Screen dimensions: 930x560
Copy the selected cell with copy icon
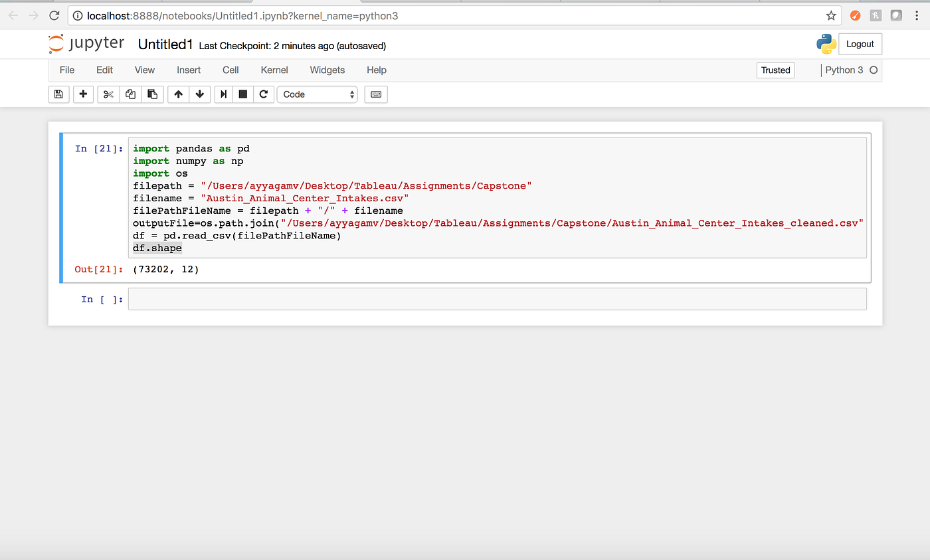tap(130, 94)
